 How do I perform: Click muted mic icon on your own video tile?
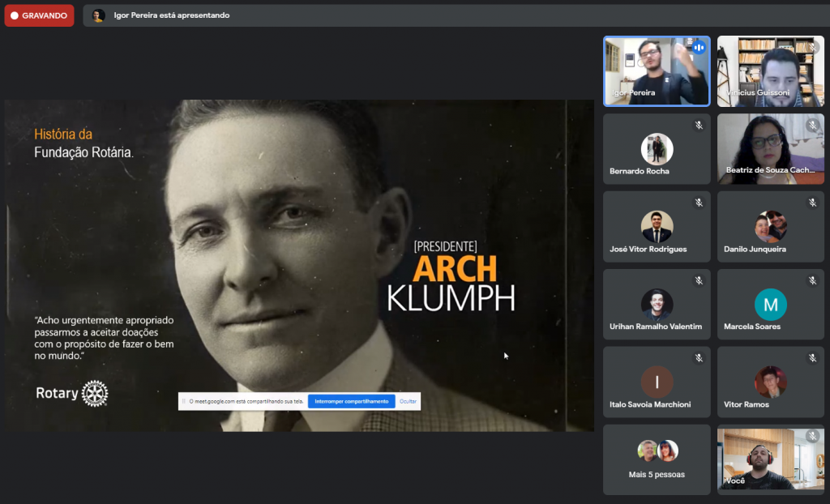(x=812, y=437)
